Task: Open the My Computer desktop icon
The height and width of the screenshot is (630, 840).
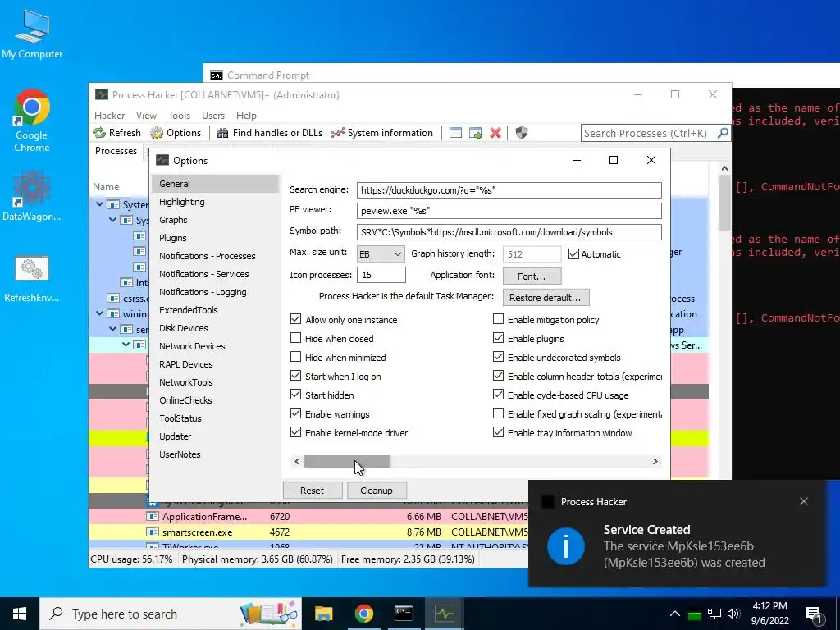Action: click(32, 34)
